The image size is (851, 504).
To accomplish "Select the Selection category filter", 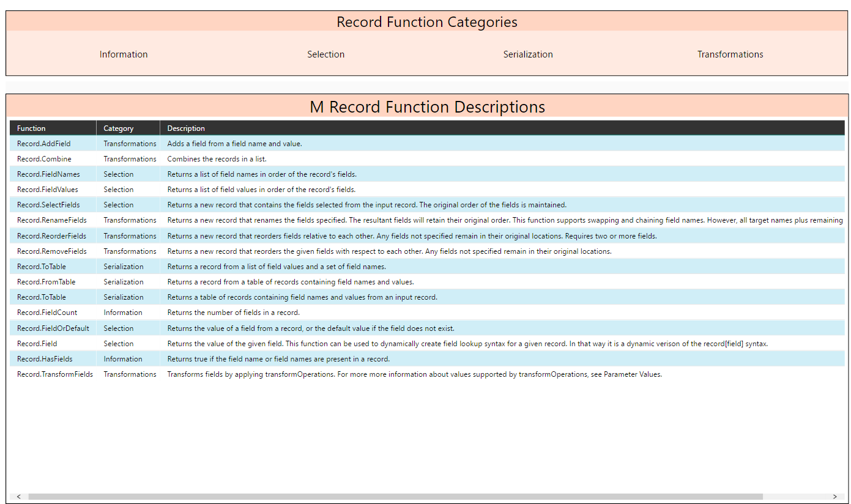I will [x=325, y=54].
